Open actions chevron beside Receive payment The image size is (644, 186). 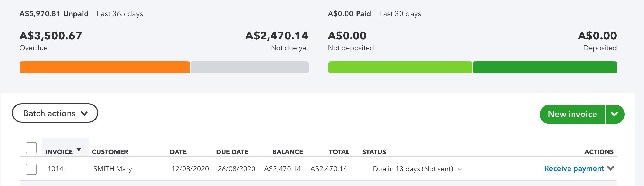pos(611,168)
